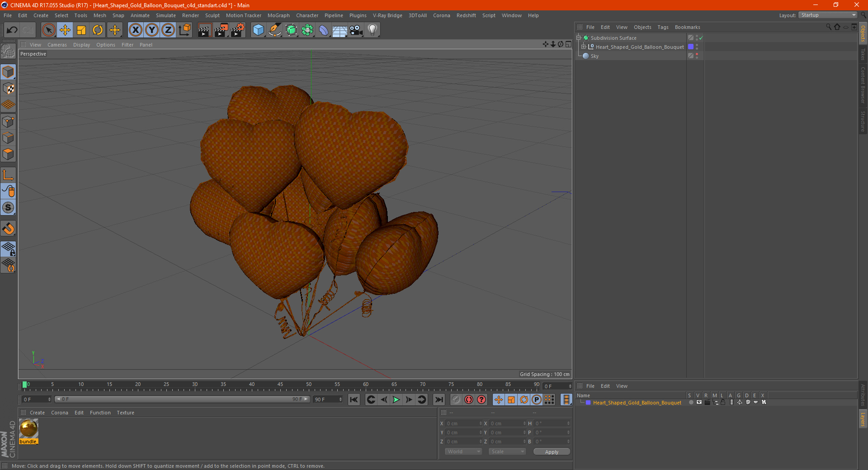
Task: Click the X position 0 cm field
Action: [463, 423]
